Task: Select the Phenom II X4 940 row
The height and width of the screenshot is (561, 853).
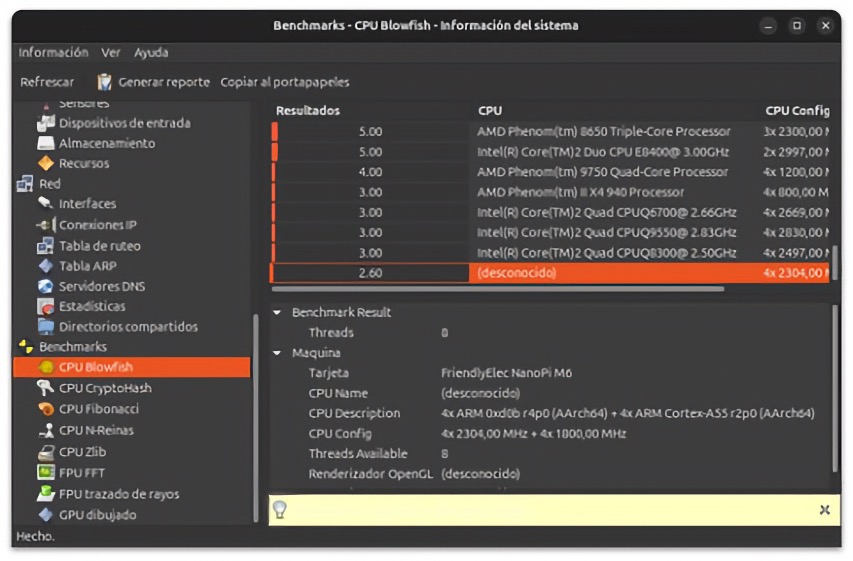Action: point(550,192)
